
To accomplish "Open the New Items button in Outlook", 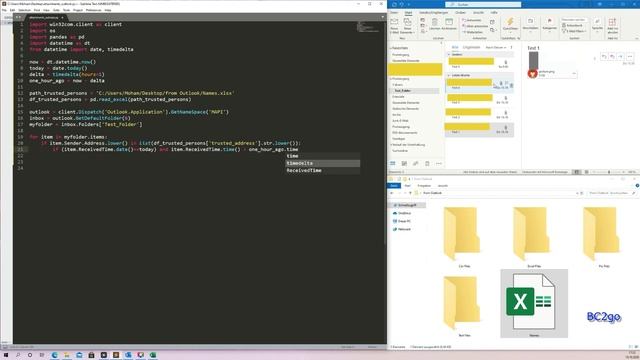I will pos(407,25).
